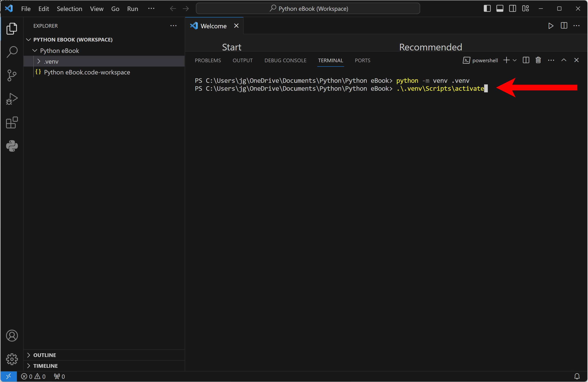The image size is (588, 382).
Task: Open editor More Actions ellipsis
Action: point(577,26)
